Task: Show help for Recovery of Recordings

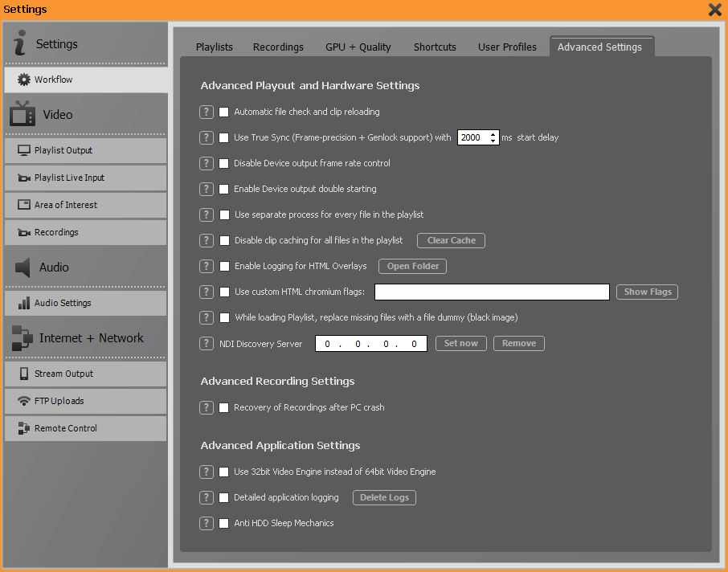Action: pos(207,407)
